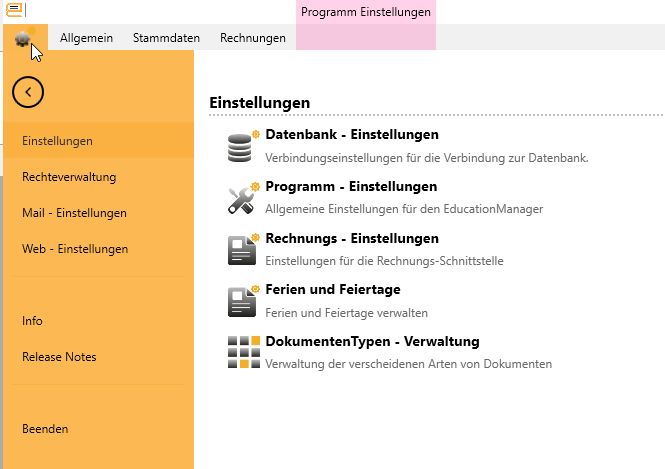Show the Info page
The width and height of the screenshot is (665, 469).
pos(32,321)
